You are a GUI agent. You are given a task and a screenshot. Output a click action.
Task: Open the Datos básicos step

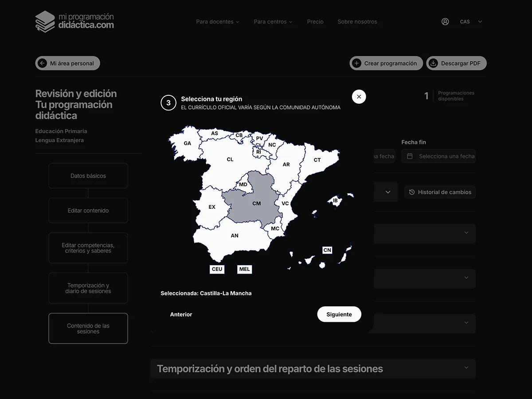coord(88,176)
